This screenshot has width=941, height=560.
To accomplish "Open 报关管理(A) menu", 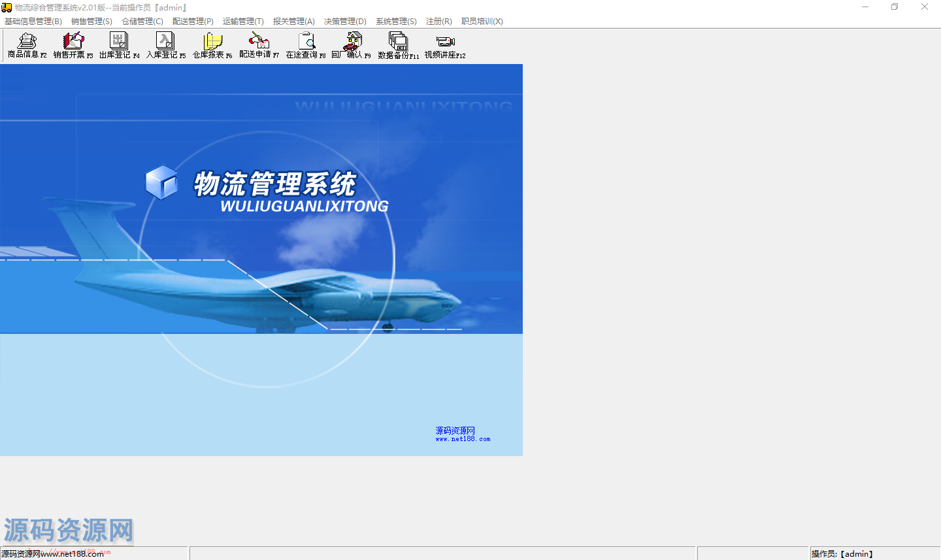I will [x=294, y=22].
